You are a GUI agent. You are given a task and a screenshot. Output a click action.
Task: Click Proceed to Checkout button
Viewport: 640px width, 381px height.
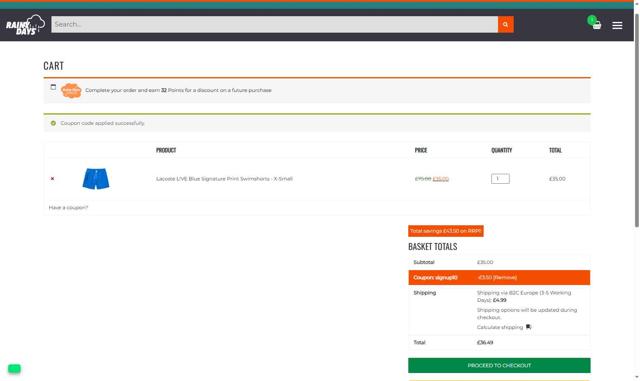[x=499, y=365]
